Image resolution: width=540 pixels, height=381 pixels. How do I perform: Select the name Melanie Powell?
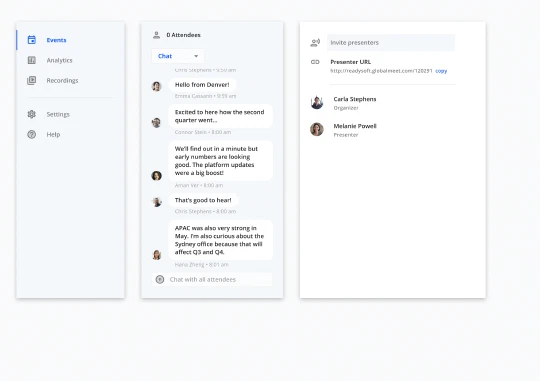[355, 126]
